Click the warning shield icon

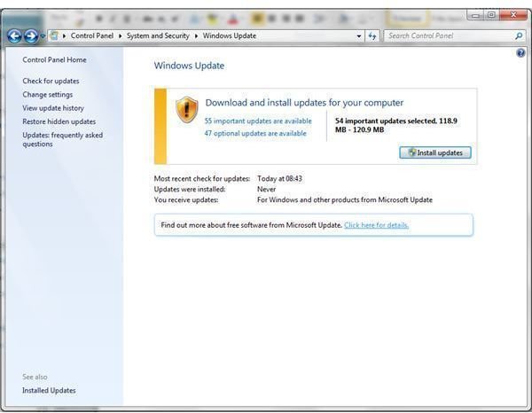pyautogui.click(x=186, y=110)
